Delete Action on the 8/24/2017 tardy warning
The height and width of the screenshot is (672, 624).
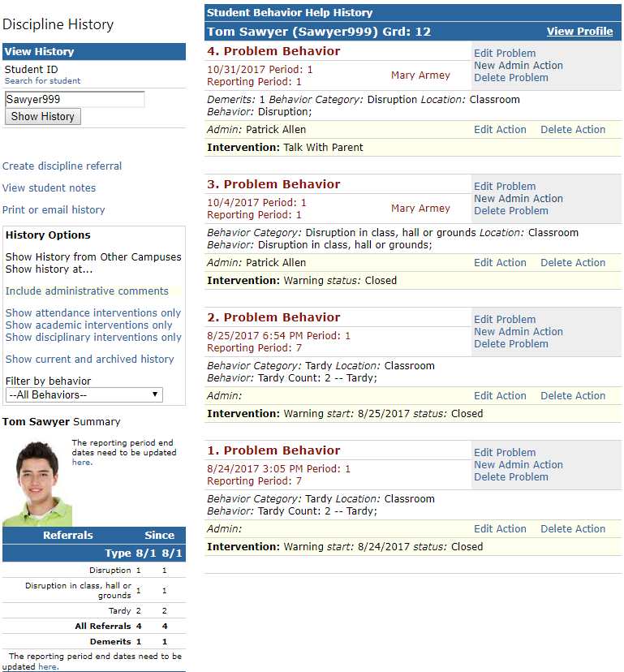(573, 529)
